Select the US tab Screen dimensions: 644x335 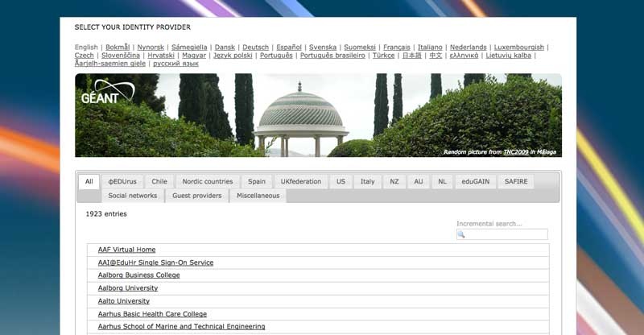click(341, 182)
